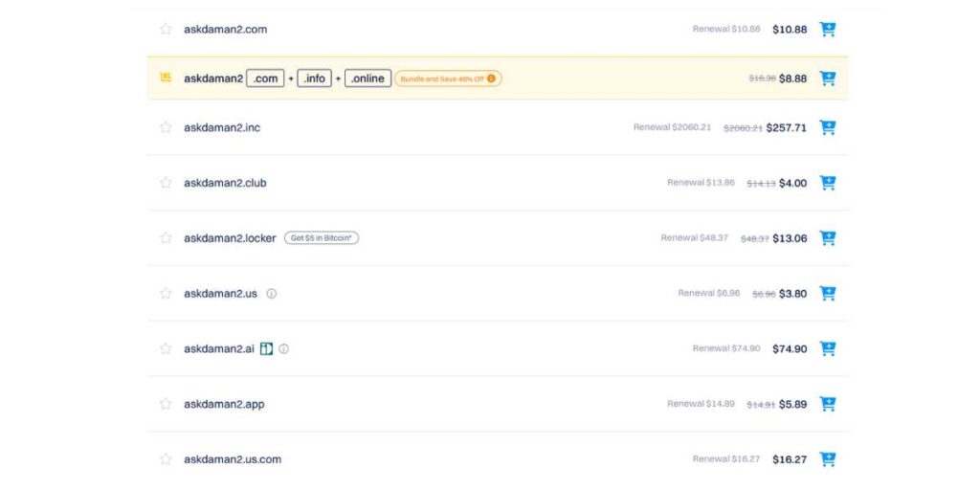
Task: Add askdaman2.club to cart
Action: coord(828,183)
